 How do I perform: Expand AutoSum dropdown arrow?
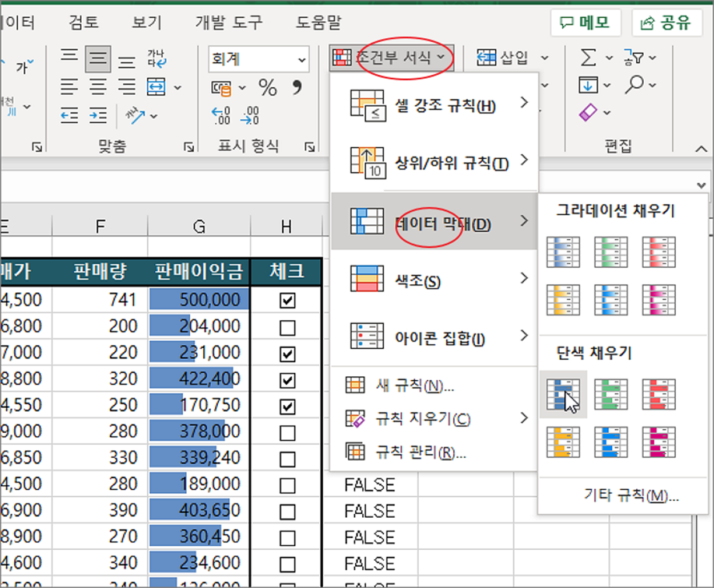point(609,58)
